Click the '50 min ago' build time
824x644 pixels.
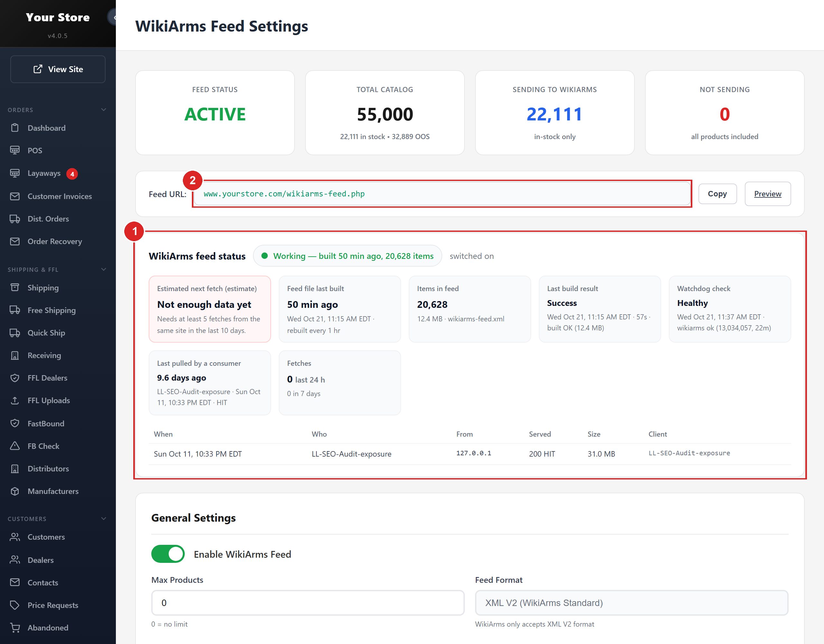coord(313,305)
